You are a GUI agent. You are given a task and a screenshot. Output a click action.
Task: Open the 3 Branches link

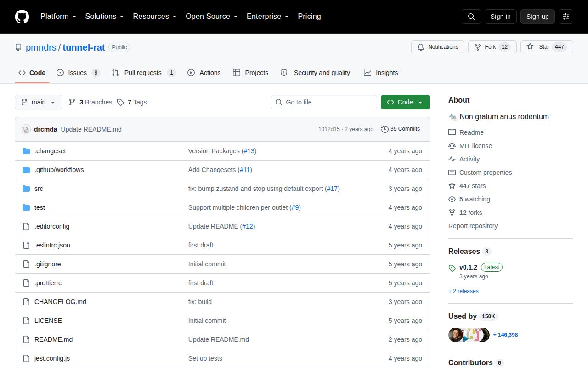(90, 102)
